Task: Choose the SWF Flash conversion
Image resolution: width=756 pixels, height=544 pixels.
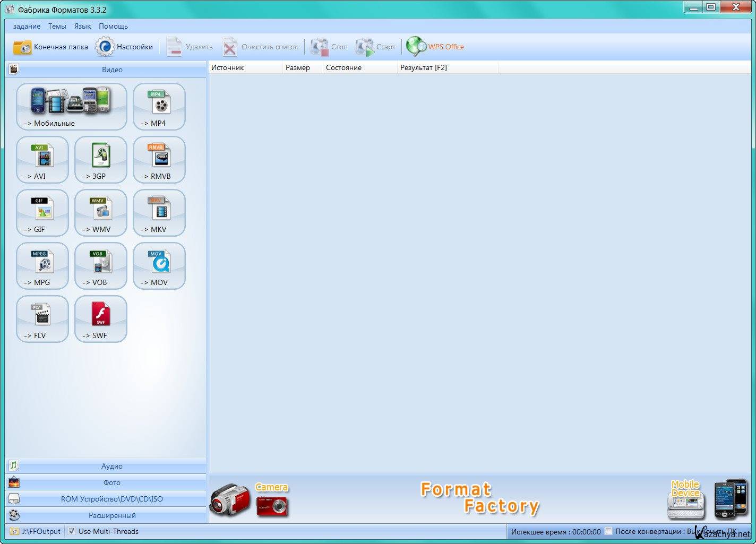Action: (x=101, y=319)
